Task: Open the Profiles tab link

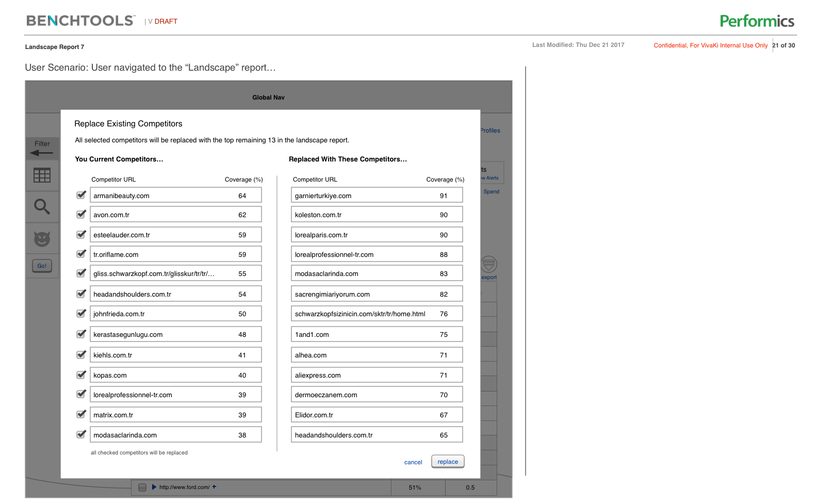Action: click(x=490, y=131)
